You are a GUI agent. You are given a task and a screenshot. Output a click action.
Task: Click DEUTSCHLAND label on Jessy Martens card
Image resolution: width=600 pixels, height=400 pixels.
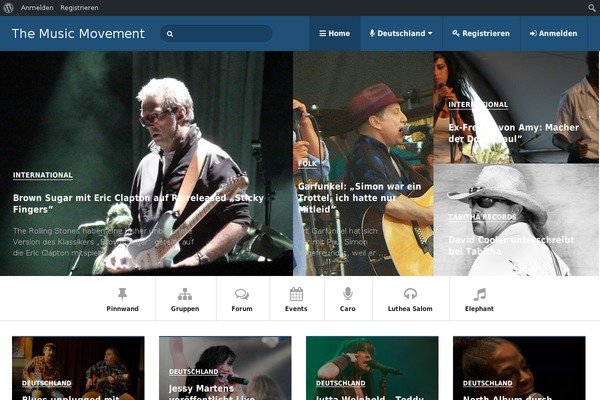click(x=194, y=372)
